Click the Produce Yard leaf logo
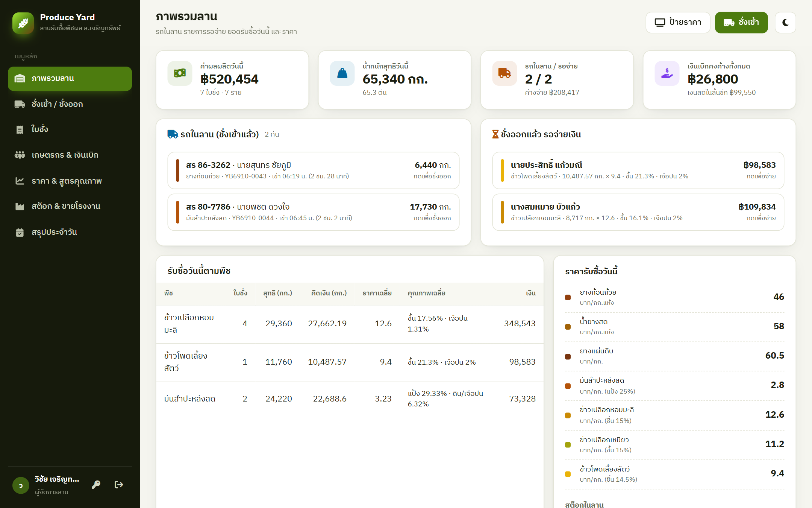Viewport: 812px width, 508px height. (23, 23)
